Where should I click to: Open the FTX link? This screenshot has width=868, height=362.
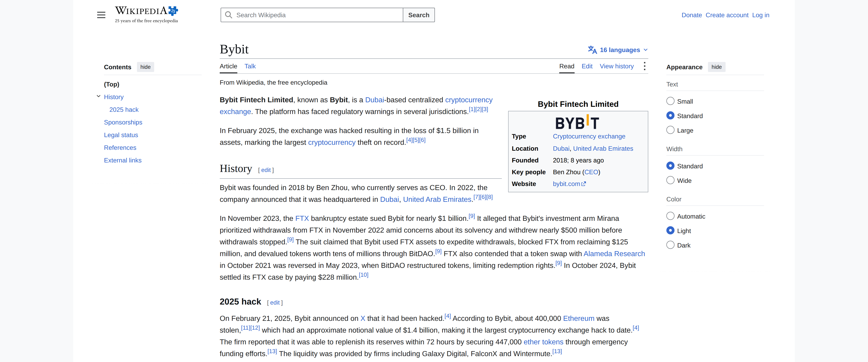click(302, 219)
